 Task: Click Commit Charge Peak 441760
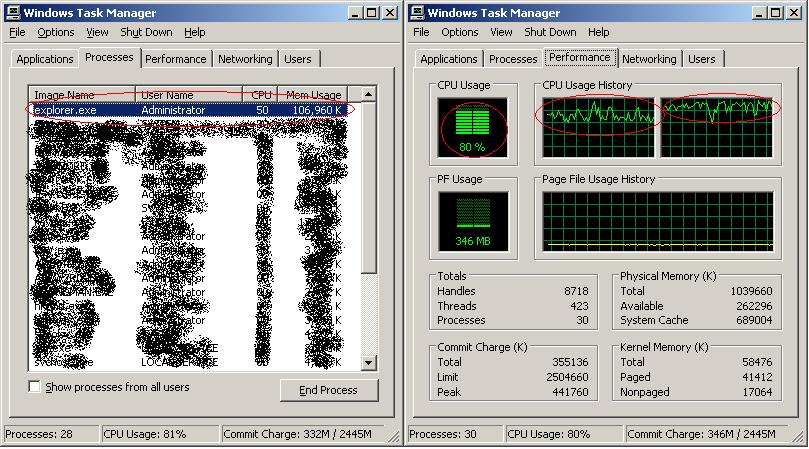(570, 392)
